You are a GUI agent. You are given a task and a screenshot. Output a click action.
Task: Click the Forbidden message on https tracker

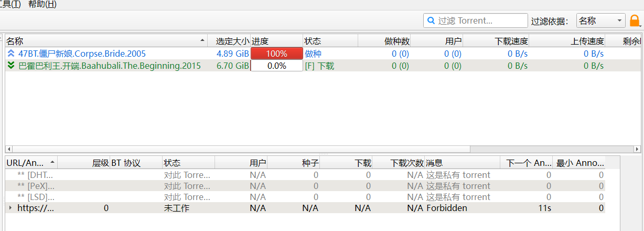coord(446,208)
